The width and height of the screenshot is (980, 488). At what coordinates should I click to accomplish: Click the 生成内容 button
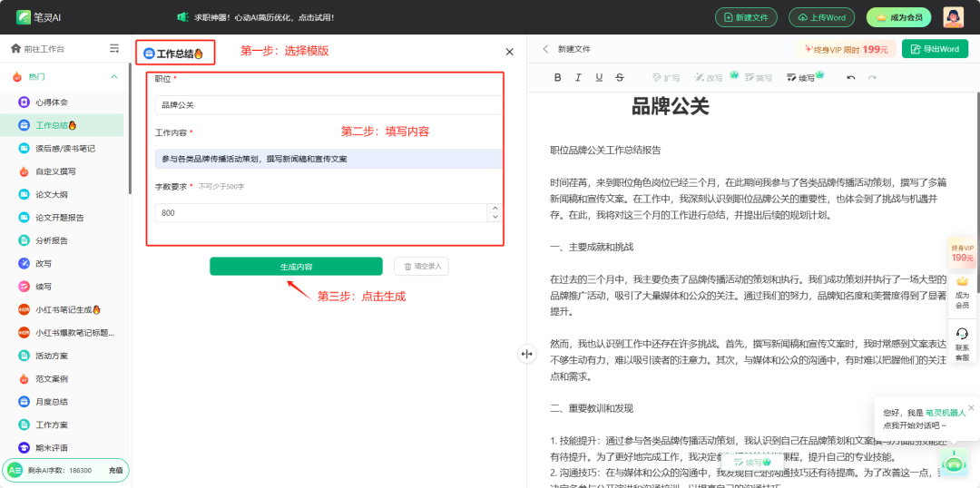click(x=296, y=266)
